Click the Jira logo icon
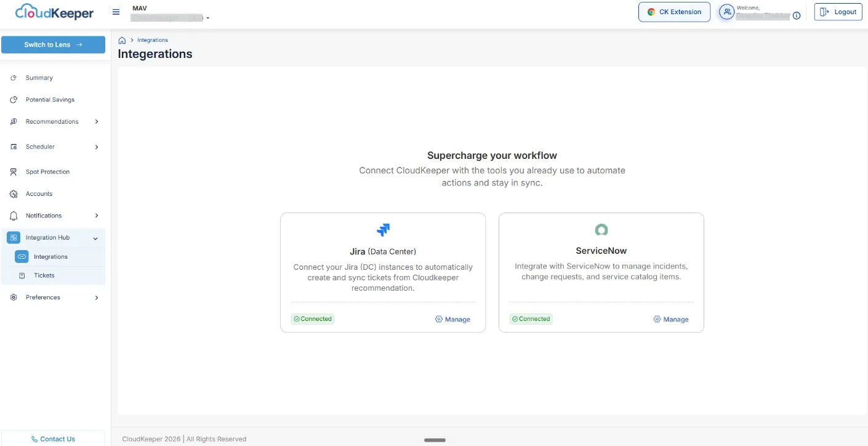868x446 pixels. [383, 230]
